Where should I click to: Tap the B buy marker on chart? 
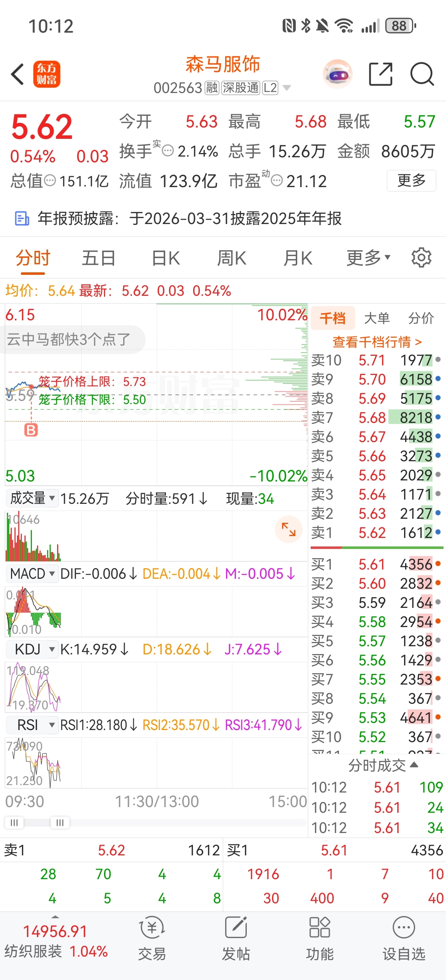pyautogui.click(x=31, y=430)
